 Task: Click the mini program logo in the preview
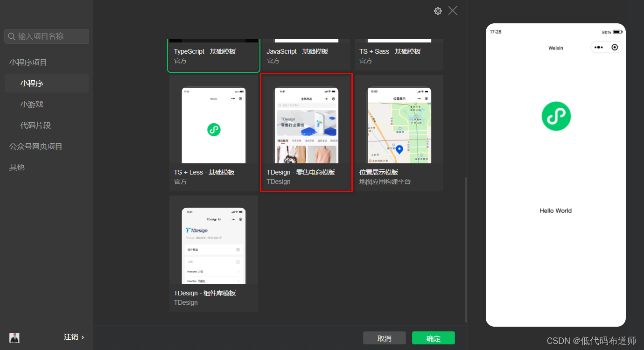(x=556, y=116)
